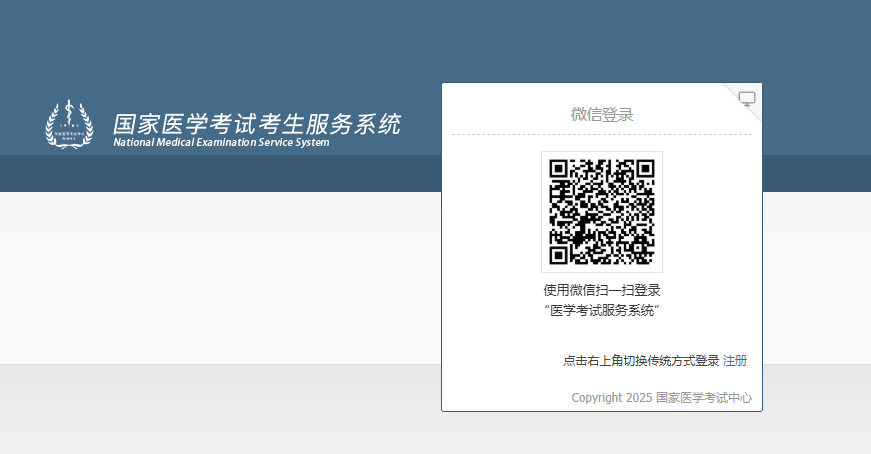
Task: Click the 微信登录 heading
Action: (602, 114)
